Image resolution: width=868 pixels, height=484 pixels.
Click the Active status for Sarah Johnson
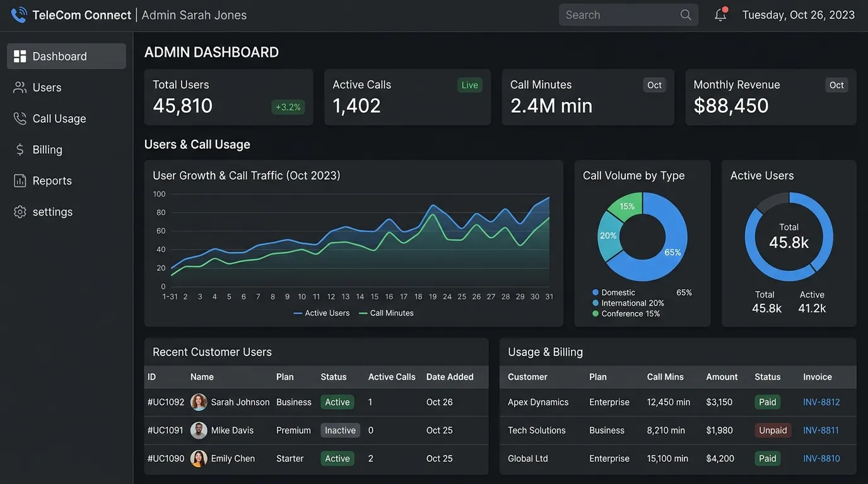[337, 402]
